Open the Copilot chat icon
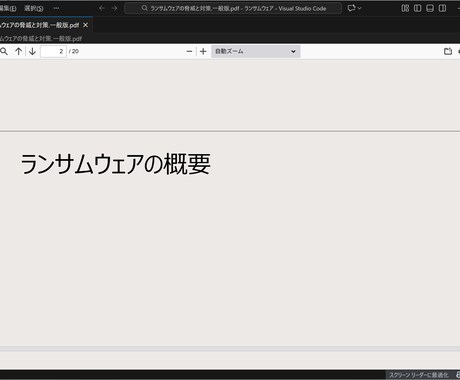The width and height of the screenshot is (460, 380). pos(351,8)
